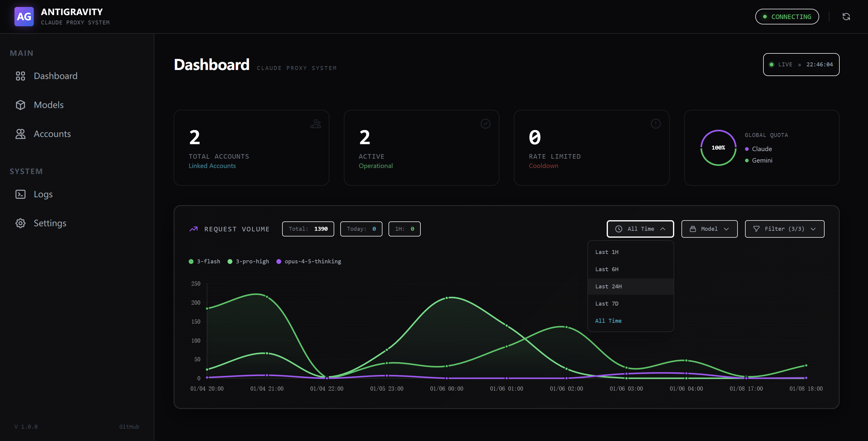Click the AG Antigravity logo

(x=24, y=17)
